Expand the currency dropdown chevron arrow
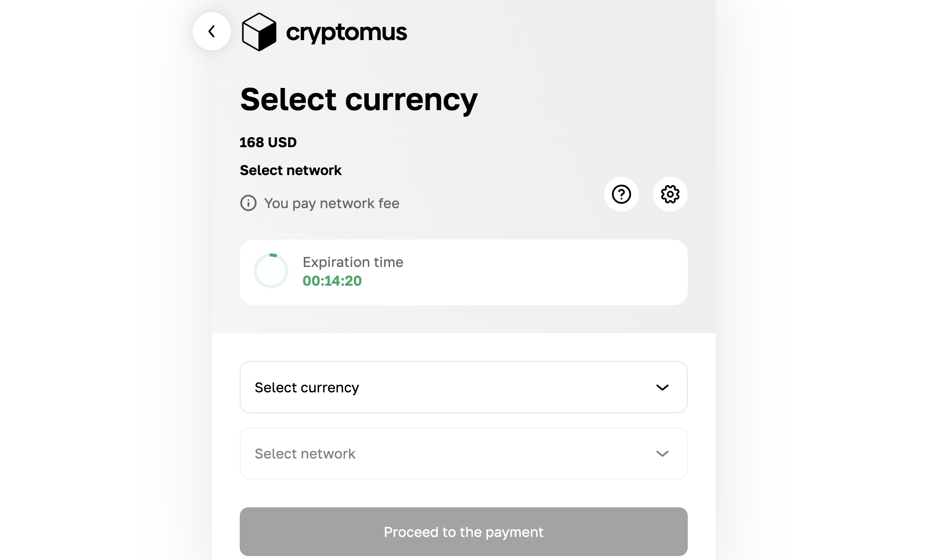This screenshot has height=560, width=951. [x=662, y=387]
